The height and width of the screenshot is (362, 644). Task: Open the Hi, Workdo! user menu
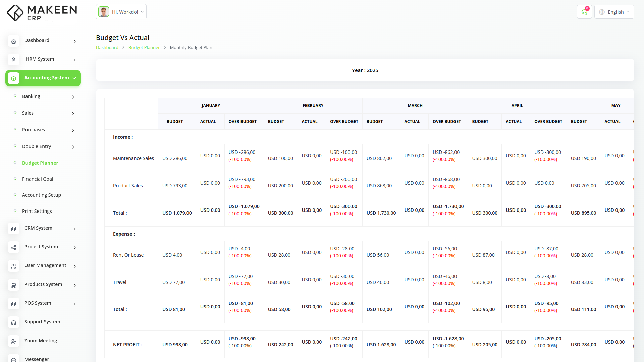coord(121,12)
